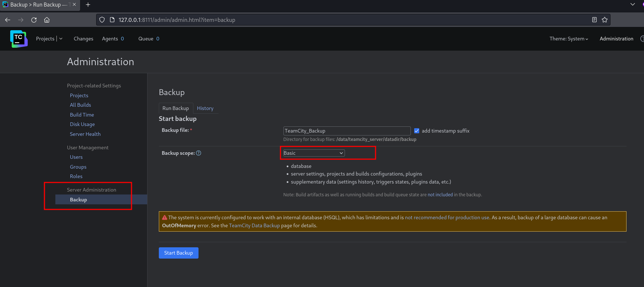Screen dimensions: 644x287
Task: Toggle reader view icon in address bar
Action: [x=594, y=20]
